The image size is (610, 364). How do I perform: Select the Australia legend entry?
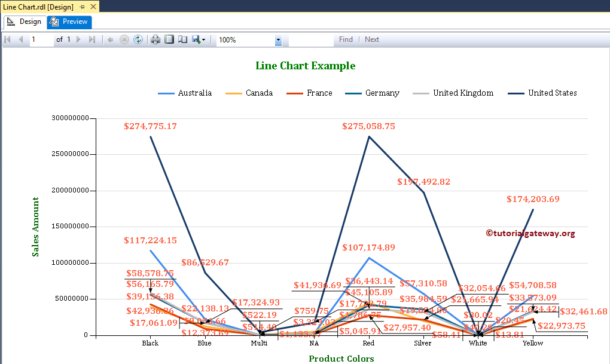tap(196, 93)
